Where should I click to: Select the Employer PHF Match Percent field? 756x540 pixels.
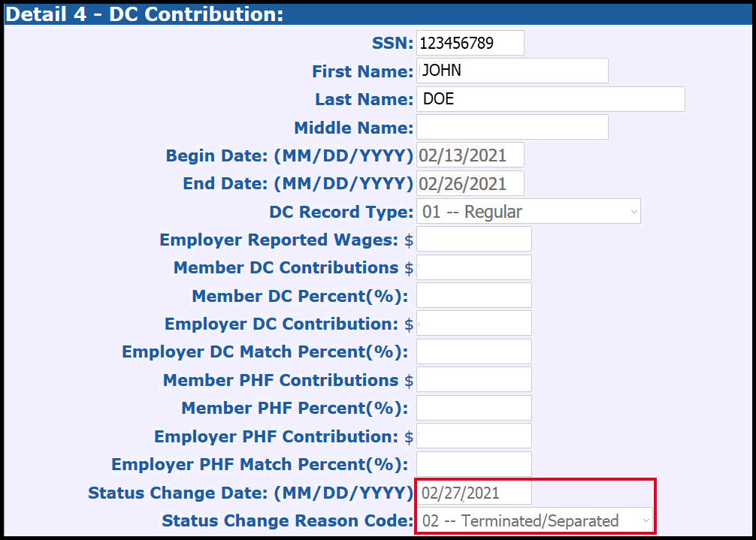[473, 463]
